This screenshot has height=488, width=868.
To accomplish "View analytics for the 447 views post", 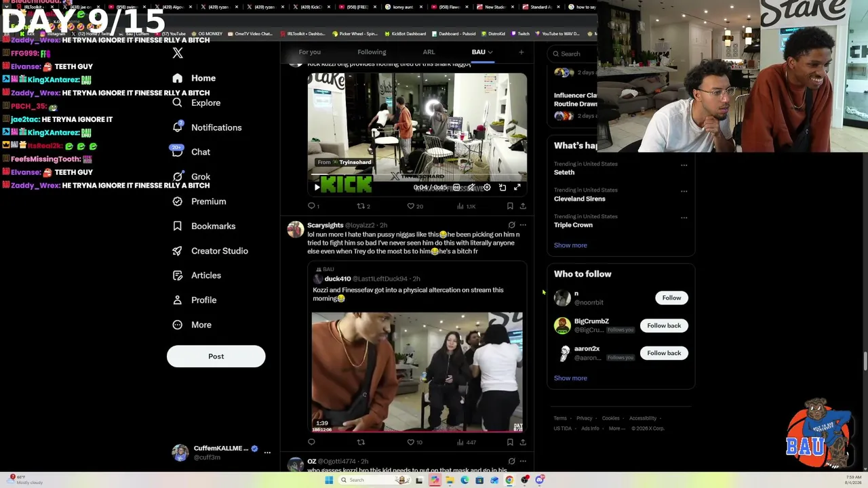I will [x=466, y=442].
